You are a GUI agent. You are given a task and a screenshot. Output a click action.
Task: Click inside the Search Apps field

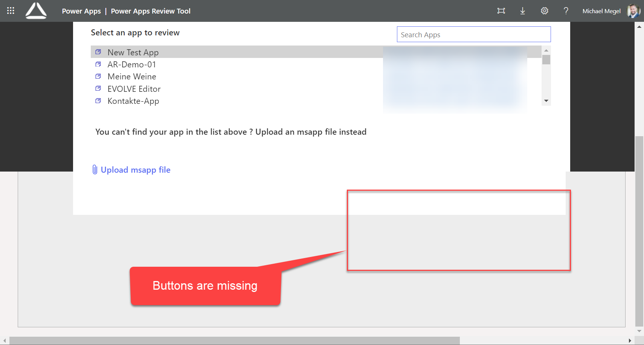(474, 34)
